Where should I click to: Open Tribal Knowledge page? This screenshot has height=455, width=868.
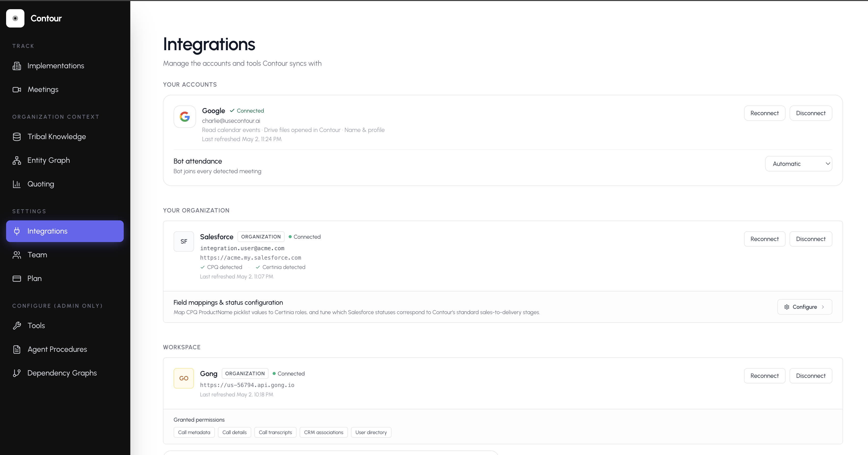65,137
